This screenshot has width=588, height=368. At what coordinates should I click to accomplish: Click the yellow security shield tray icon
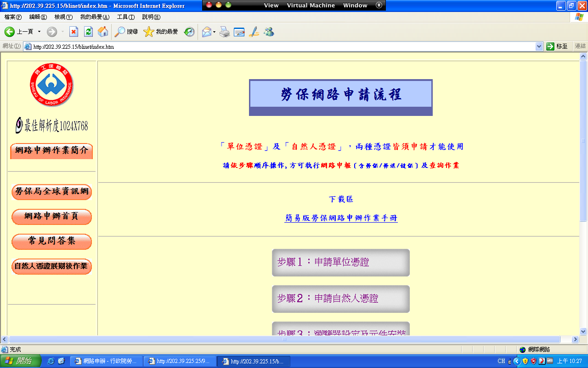pos(525,361)
